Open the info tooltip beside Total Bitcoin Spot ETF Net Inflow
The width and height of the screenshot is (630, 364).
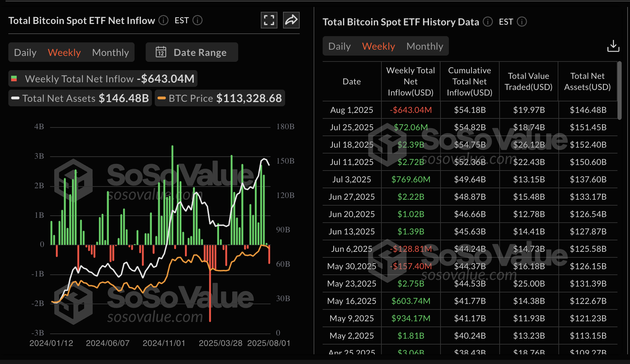[163, 21]
